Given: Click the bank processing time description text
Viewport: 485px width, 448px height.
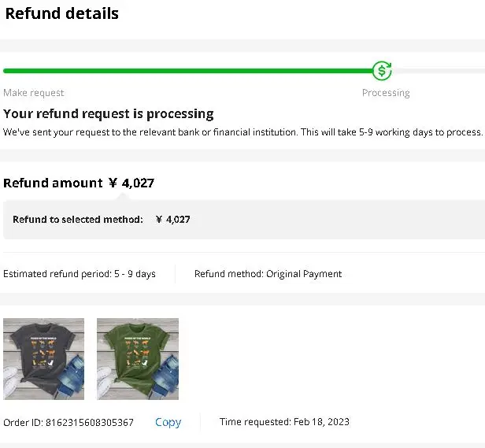Looking at the screenshot, I should [242, 132].
